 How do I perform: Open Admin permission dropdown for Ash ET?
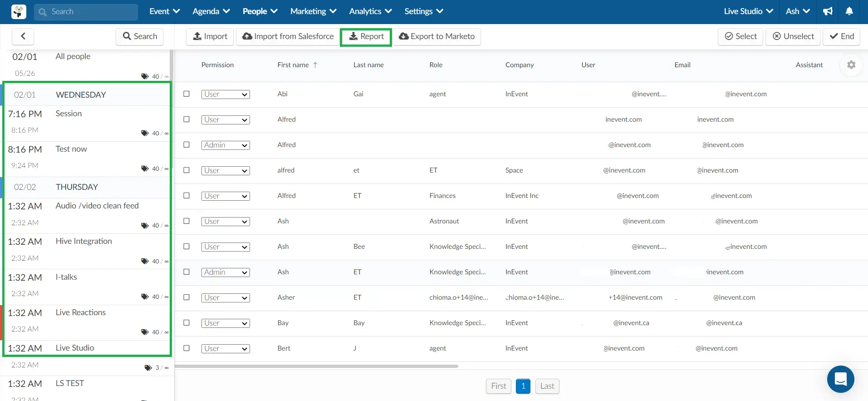click(x=226, y=272)
